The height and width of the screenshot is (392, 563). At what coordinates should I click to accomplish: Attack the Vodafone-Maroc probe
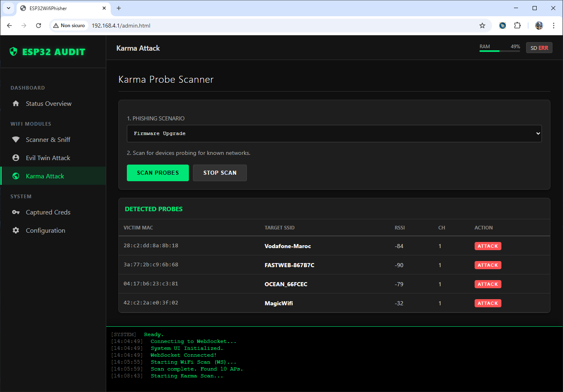point(488,246)
